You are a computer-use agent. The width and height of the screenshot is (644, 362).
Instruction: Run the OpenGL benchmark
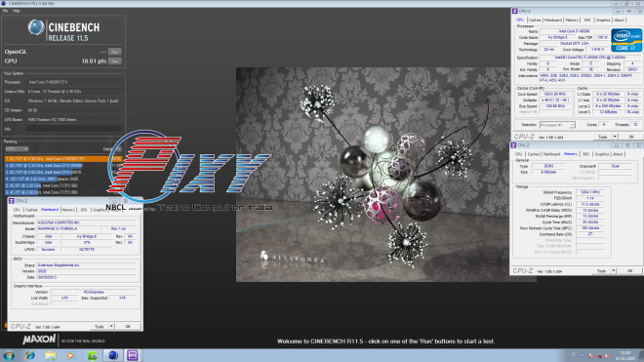pyautogui.click(x=114, y=52)
